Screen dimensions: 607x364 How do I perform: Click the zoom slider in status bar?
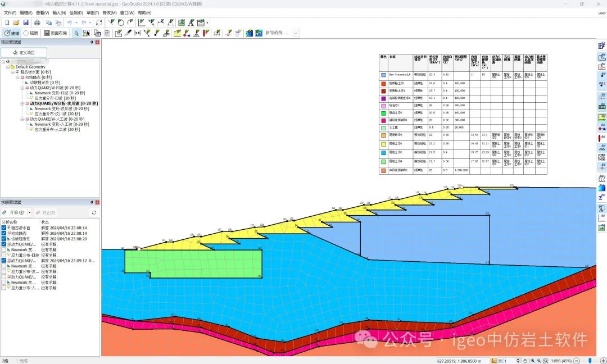pyautogui.click(x=588, y=361)
